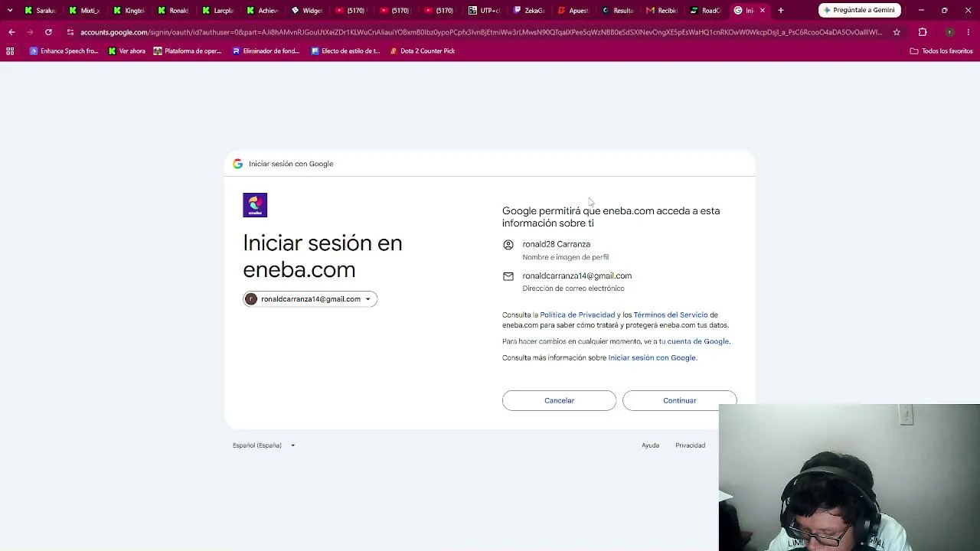Click the email under 'información sobre ti'

pyautogui.click(x=577, y=275)
